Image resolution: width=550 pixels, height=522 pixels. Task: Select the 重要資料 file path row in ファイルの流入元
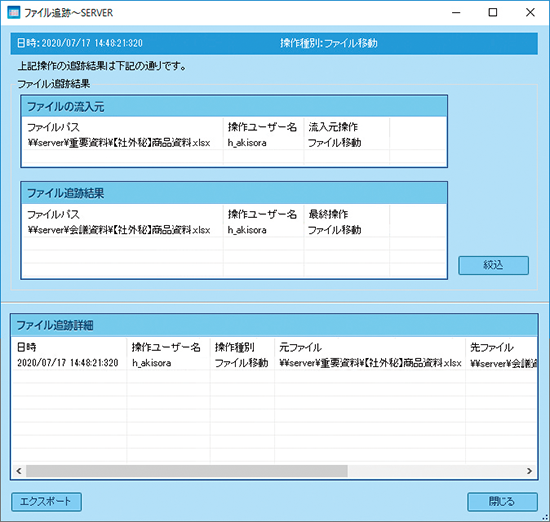234,143
